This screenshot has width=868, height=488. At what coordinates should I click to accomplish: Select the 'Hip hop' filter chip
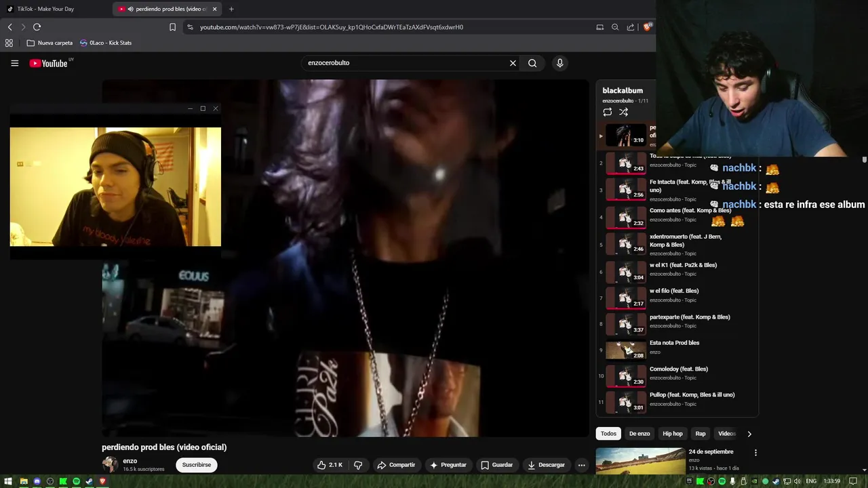point(673,434)
